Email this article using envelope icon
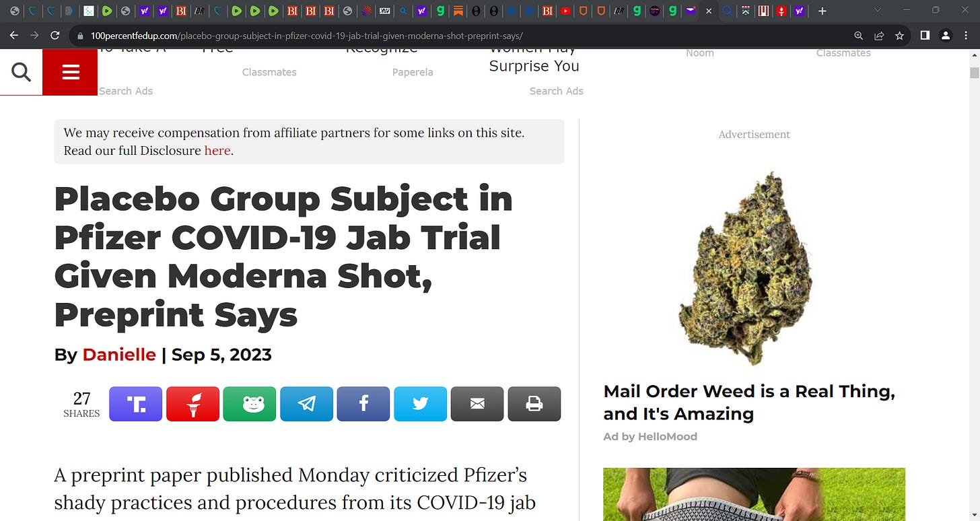Image resolution: width=980 pixels, height=521 pixels. [477, 404]
